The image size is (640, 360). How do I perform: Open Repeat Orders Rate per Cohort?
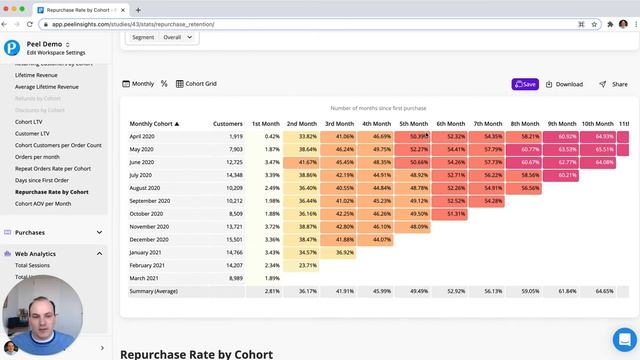[x=53, y=169]
